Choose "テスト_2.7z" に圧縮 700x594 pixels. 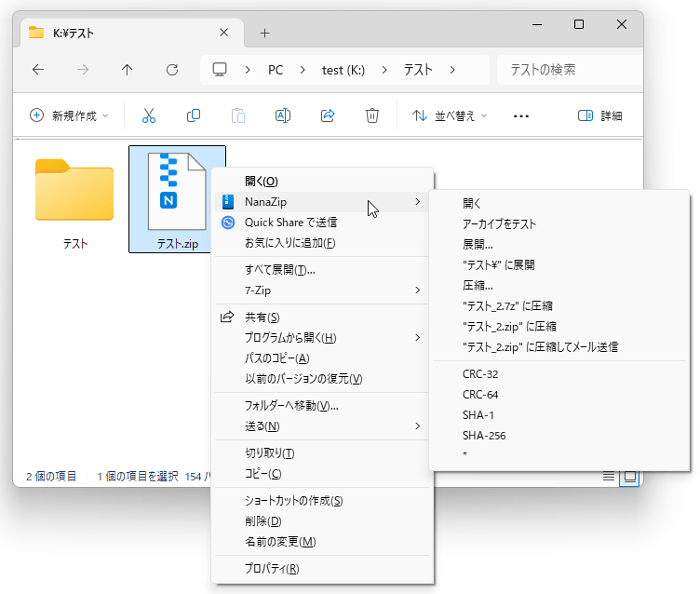coord(559,306)
